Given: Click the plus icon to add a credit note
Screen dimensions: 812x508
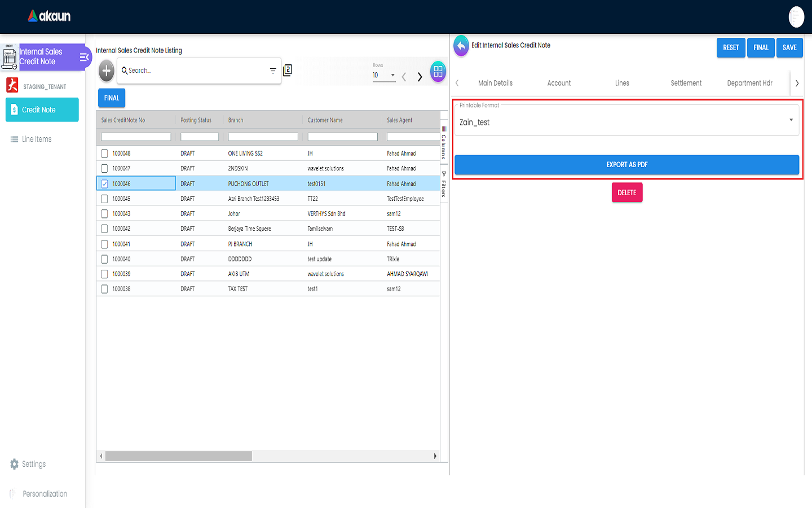Looking at the screenshot, I should click(x=106, y=71).
